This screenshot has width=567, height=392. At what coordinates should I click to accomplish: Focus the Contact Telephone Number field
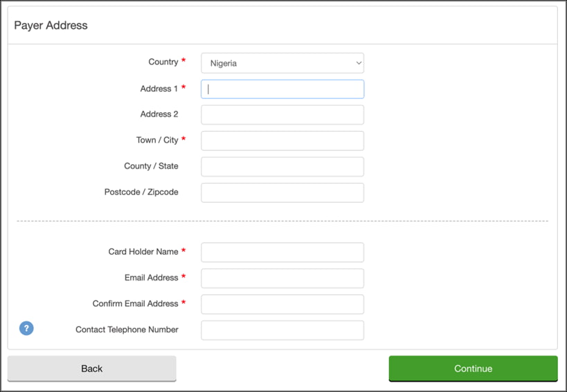point(282,330)
